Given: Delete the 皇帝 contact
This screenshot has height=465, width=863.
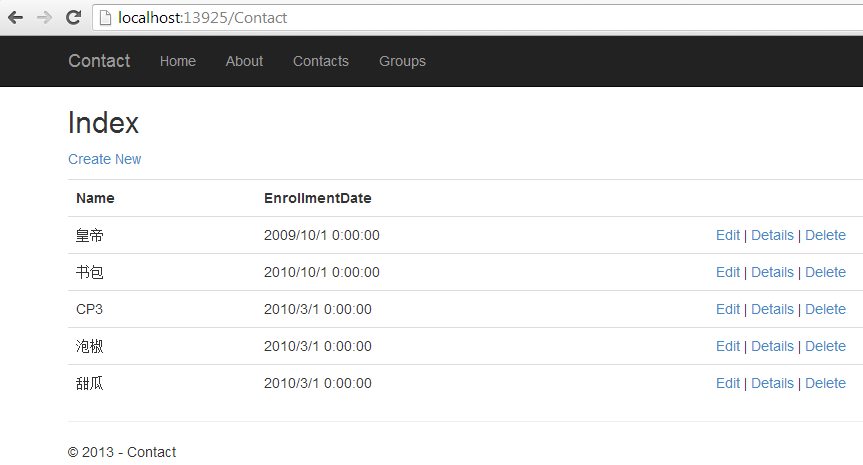Looking at the screenshot, I should [825, 235].
